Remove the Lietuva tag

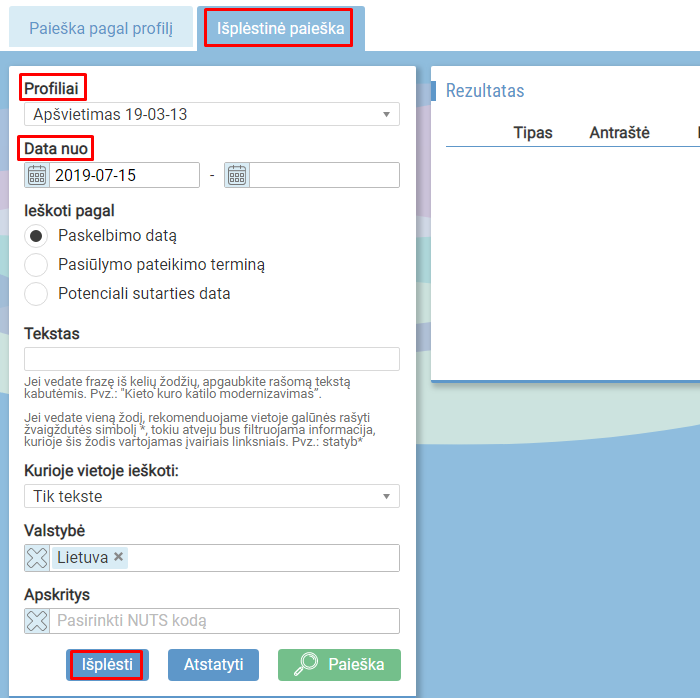point(118,557)
